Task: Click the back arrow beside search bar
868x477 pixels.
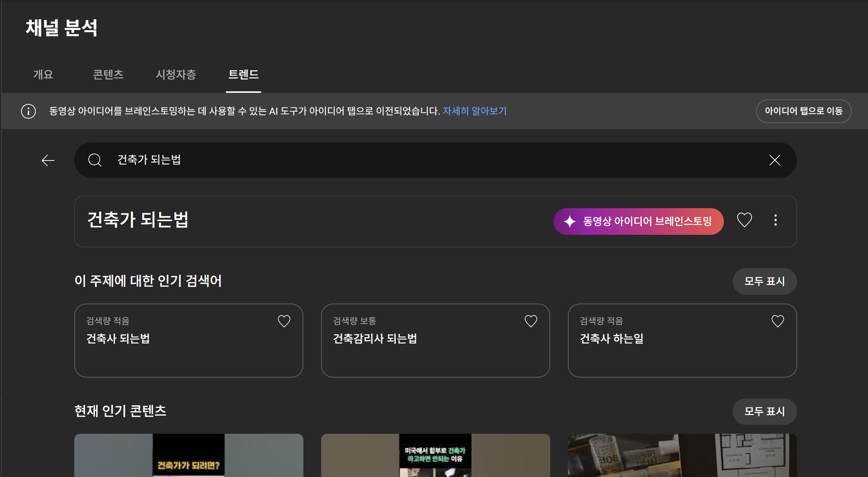Action: [48, 160]
